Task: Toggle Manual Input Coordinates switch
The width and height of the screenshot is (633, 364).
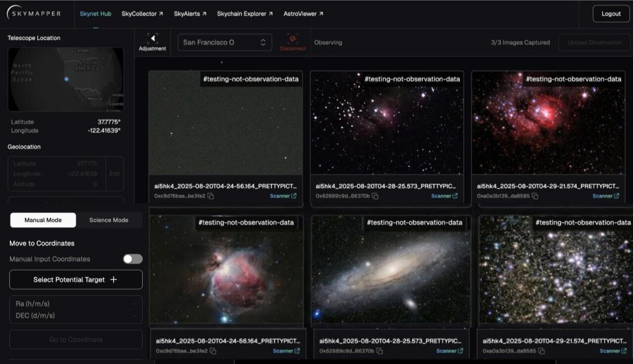Action: [x=133, y=259]
